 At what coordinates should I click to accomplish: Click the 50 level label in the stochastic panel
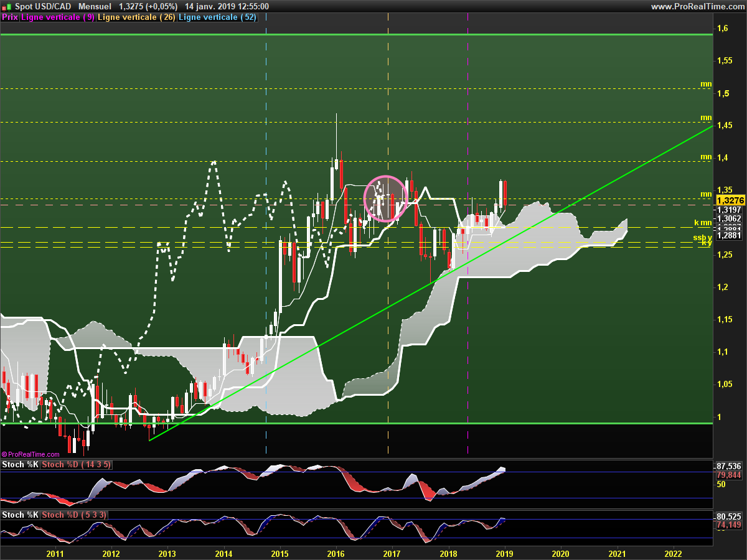[721, 483]
